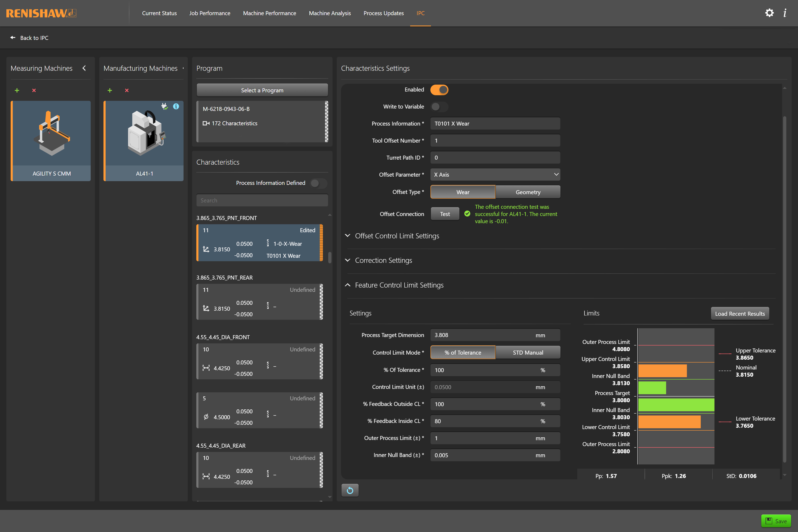
Task: Open the Machine Analysis tab
Action: click(x=330, y=13)
